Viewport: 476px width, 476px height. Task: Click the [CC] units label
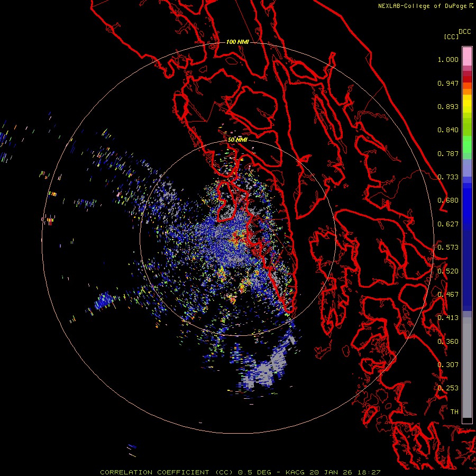coord(451,36)
